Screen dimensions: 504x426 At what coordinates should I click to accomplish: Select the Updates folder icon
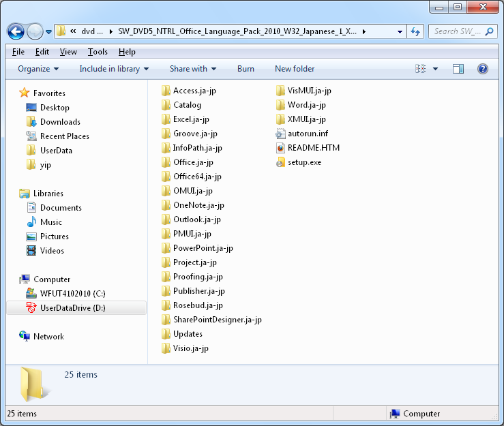(166, 334)
